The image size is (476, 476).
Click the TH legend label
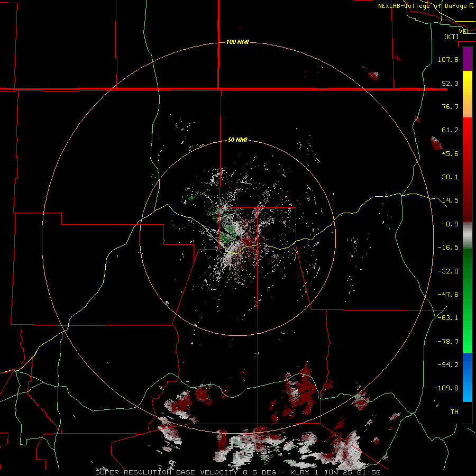pos(454,412)
